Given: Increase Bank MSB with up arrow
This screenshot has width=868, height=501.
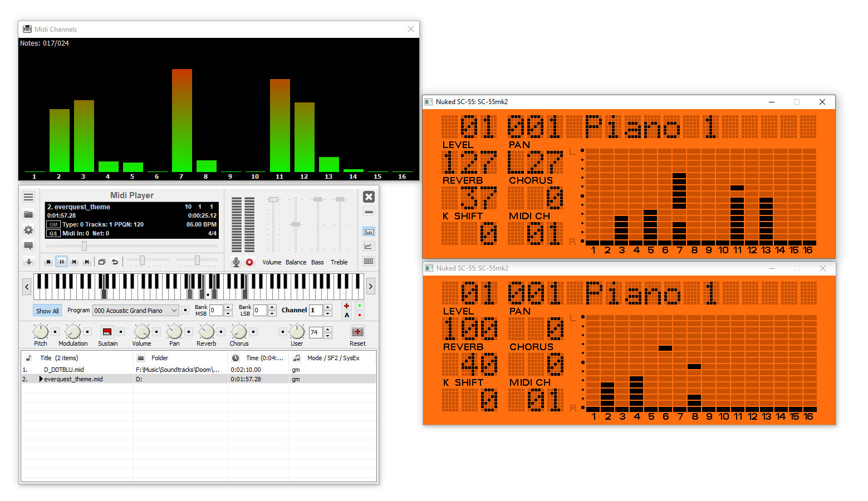Looking at the screenshot, I should [x=228, y=307].
